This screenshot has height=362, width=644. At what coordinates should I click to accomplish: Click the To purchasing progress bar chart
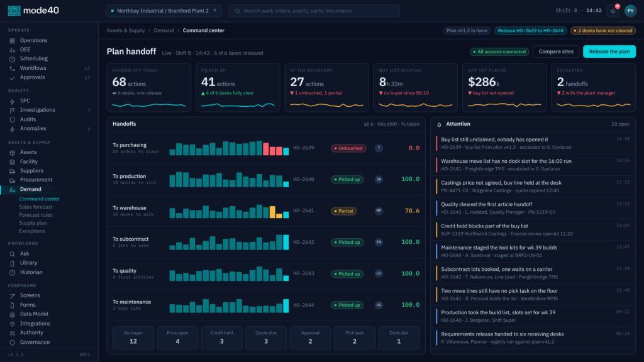pyautogui.click(x=229, y=148)
